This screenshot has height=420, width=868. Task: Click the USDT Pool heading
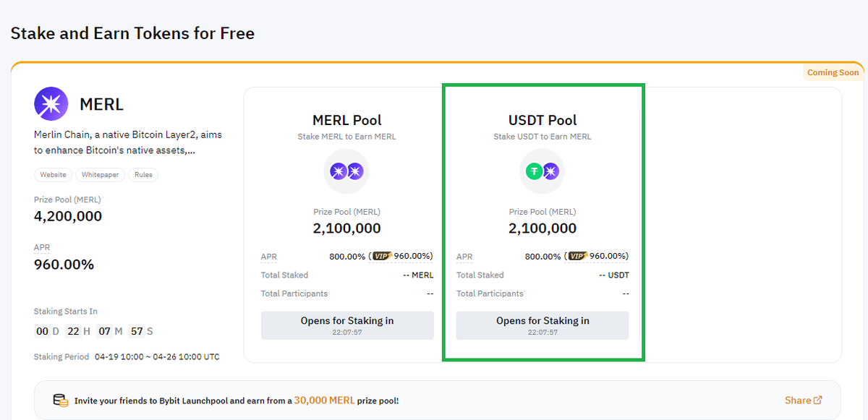tap(542, 120)
